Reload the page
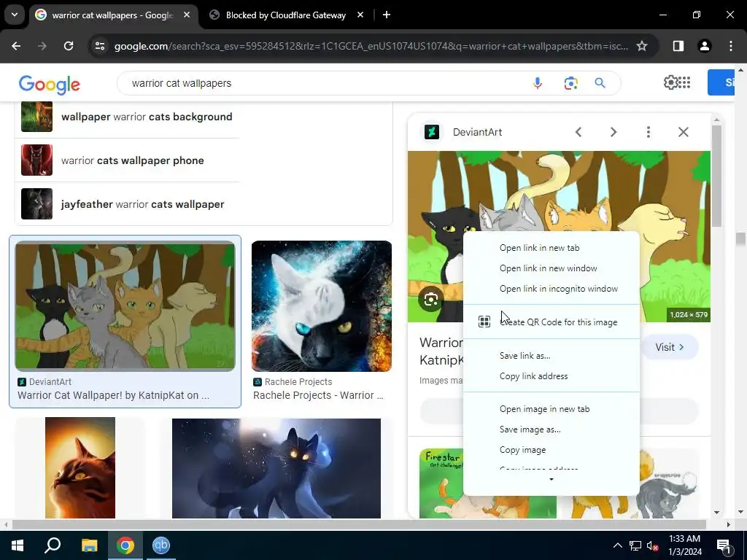747x560 pixels. tap(69, 46)
